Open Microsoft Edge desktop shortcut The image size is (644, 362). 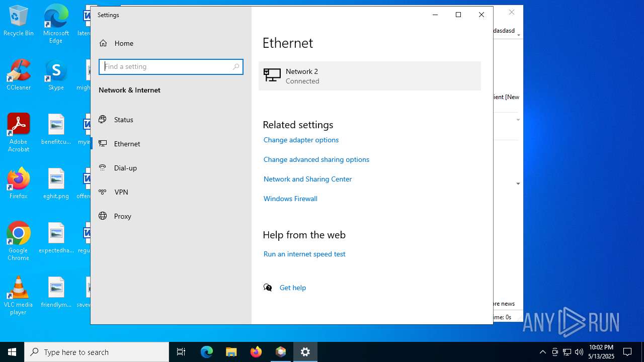56,24
